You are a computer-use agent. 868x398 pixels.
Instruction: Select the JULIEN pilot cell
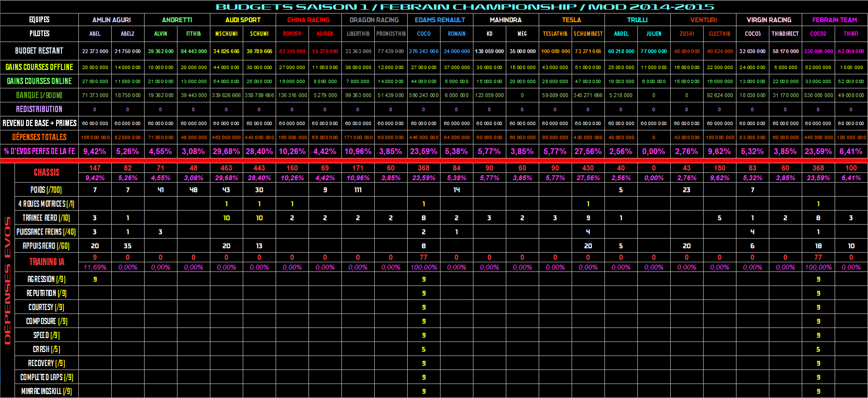tap(654, 34)
